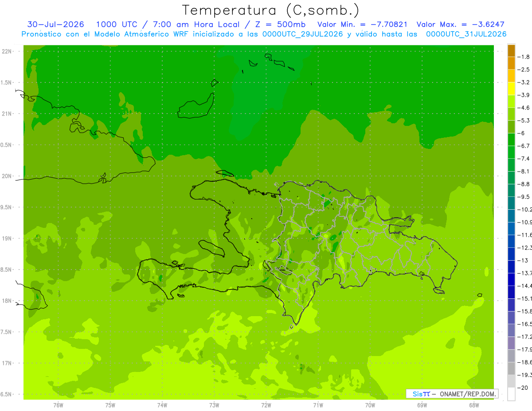Click the 21N latitude label
This screenshot has width=532, height=411.
coord(7,114)
